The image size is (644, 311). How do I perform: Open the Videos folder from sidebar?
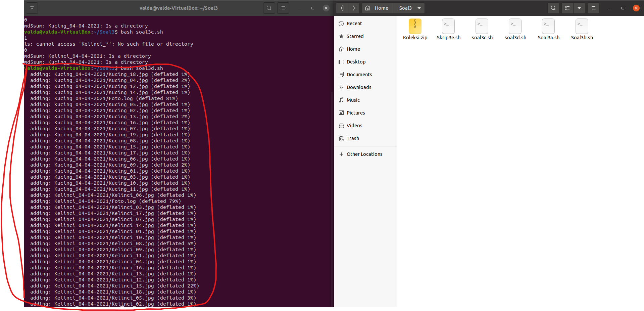coord(354,125)
